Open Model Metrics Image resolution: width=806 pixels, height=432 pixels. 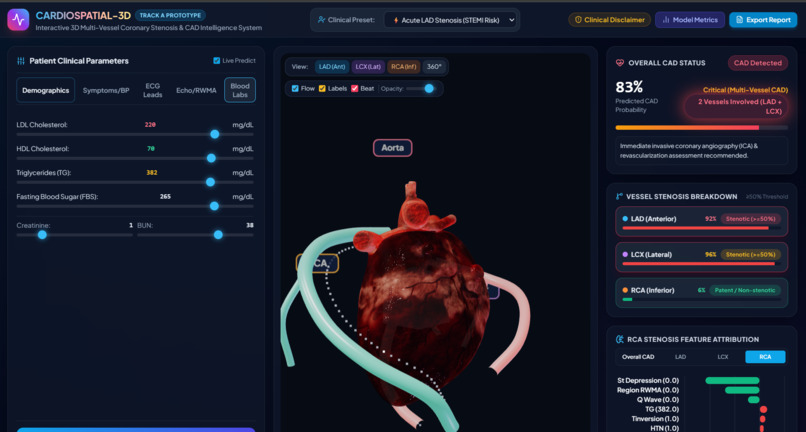click(690, 20)
